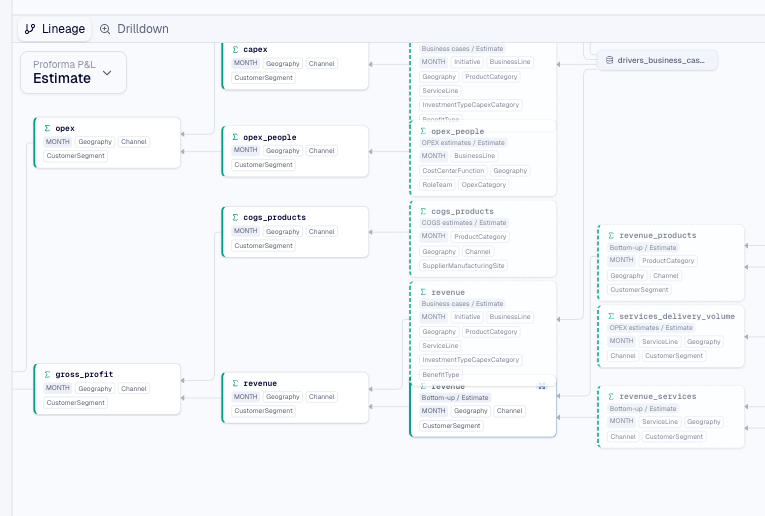
Task: Click database icon on drivers_business_cas node
Action: (610, 60)
